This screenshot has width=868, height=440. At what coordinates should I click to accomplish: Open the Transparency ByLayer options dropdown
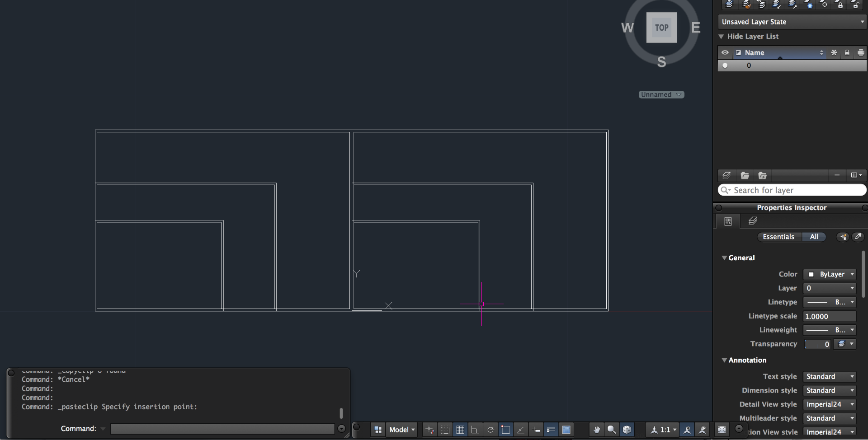point(845,344)
